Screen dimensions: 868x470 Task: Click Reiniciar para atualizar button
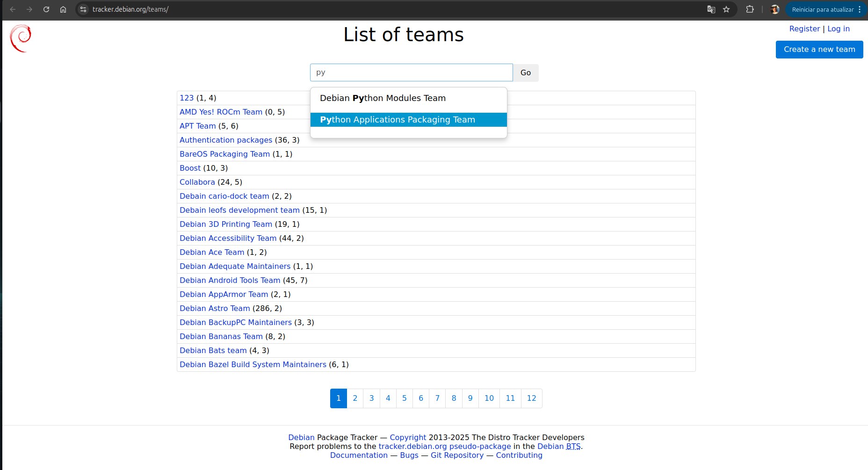pos(823,9)
